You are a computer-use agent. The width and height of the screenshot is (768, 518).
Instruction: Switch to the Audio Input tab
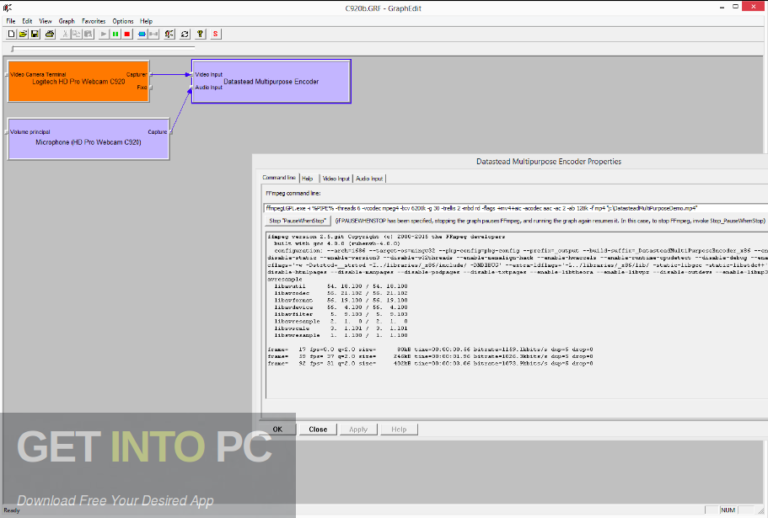369,178
